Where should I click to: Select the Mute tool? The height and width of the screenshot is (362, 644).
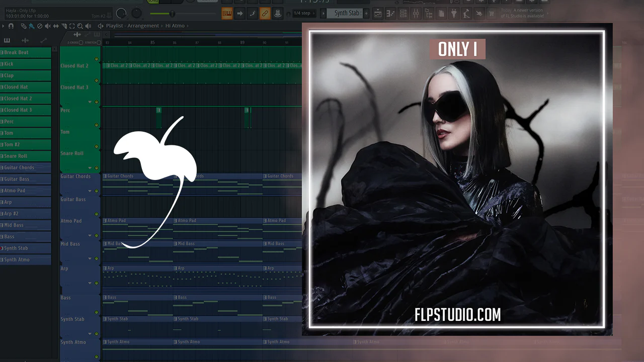[48, 26]
